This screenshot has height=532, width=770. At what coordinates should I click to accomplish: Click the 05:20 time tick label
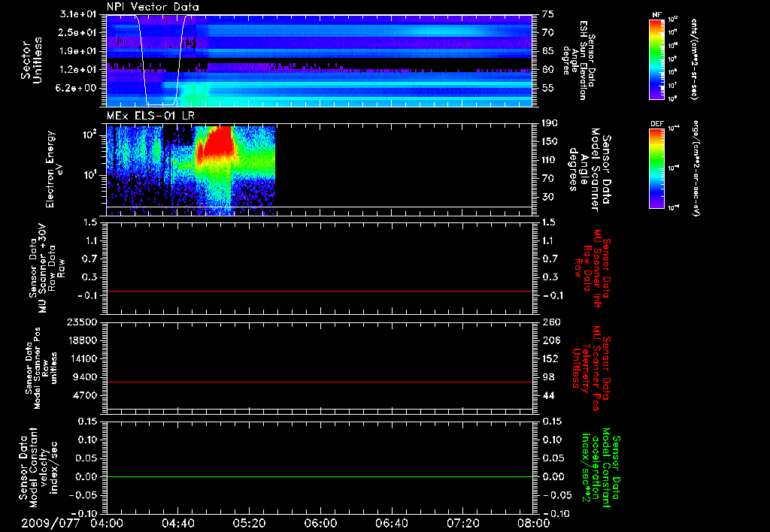(249, 523)
